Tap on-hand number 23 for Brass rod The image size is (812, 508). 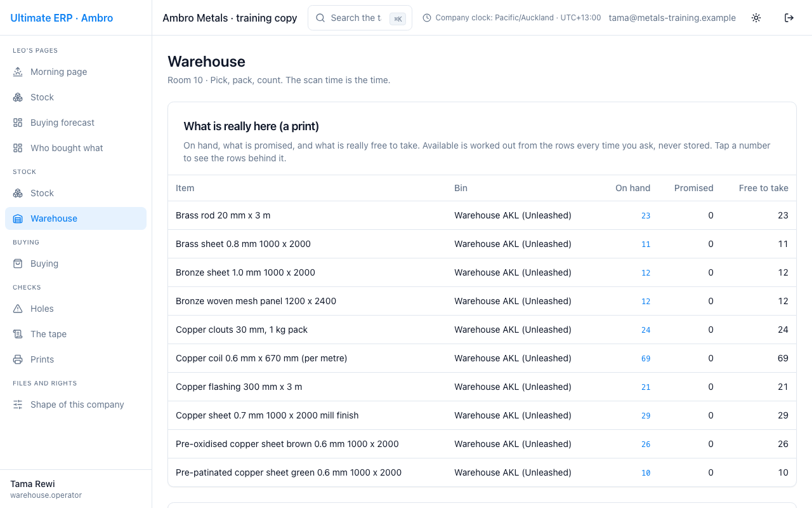pos(646,215)
